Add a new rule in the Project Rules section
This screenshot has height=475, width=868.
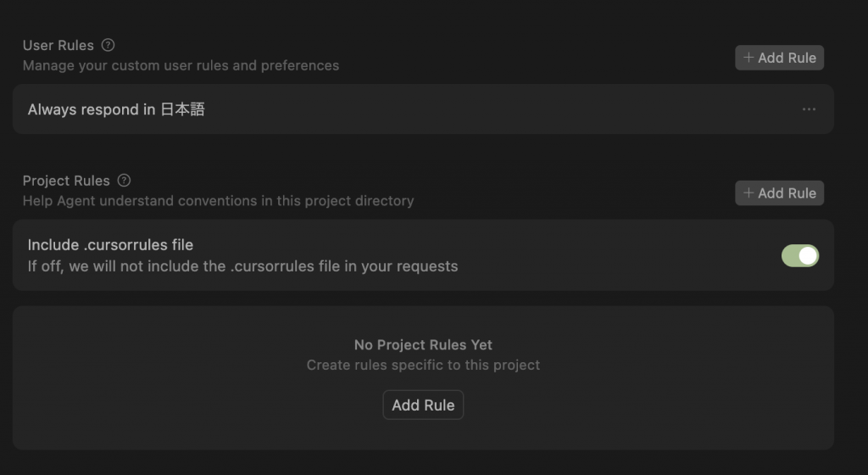pos(779,193)
